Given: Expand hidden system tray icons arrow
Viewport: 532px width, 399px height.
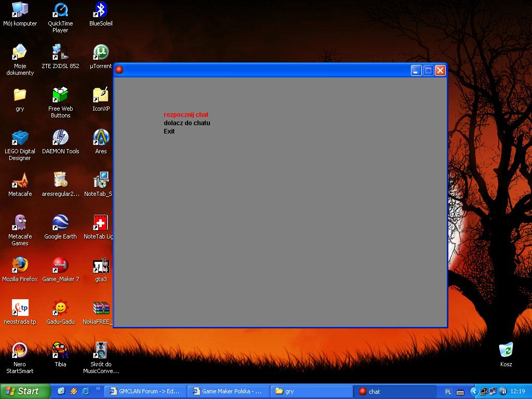Looking at the screenshot, I should coord(474,391).
